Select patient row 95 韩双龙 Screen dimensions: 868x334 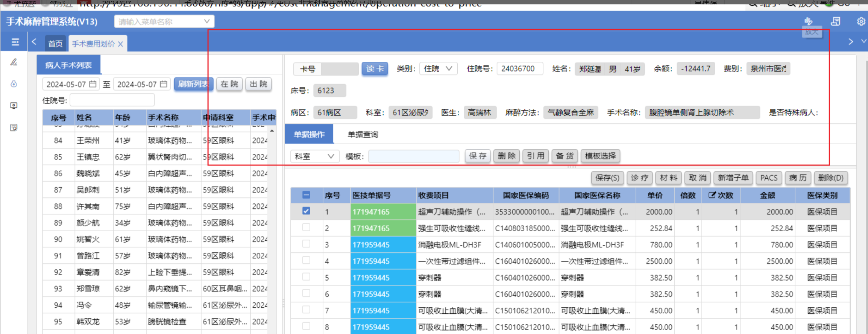(155, 322)
